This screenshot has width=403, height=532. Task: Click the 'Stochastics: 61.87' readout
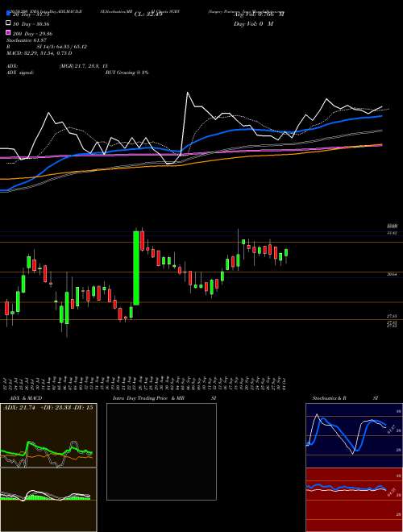point(26,41)
